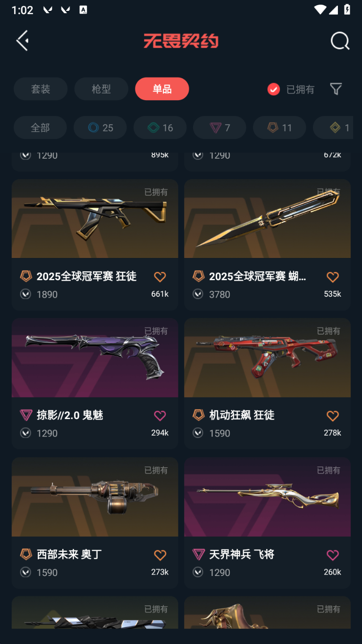Filter by pink tier chip showing 7

coord(219,128)
